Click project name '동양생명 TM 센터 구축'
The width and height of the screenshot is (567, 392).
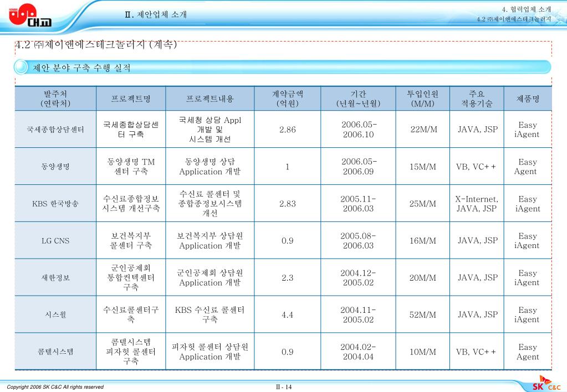(x=131, y=167)
